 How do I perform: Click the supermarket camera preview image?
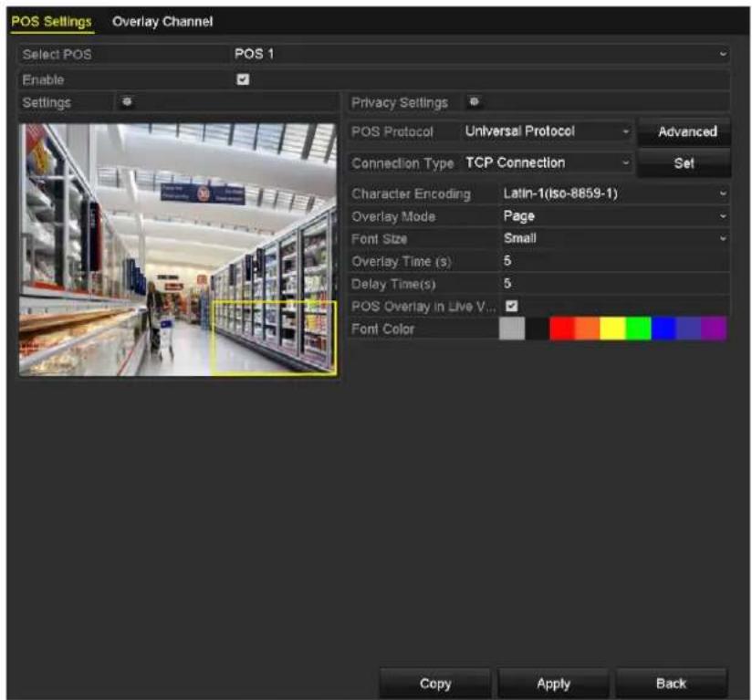coord(178,249)
